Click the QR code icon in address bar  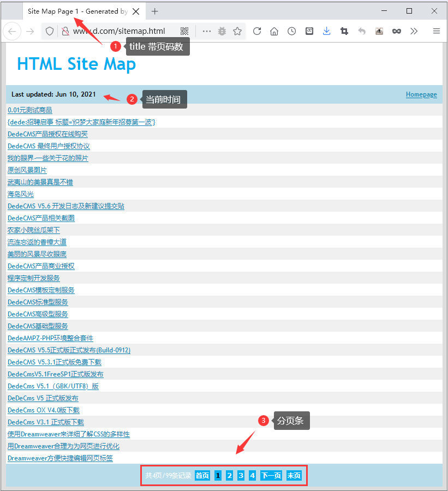point(184,32)
